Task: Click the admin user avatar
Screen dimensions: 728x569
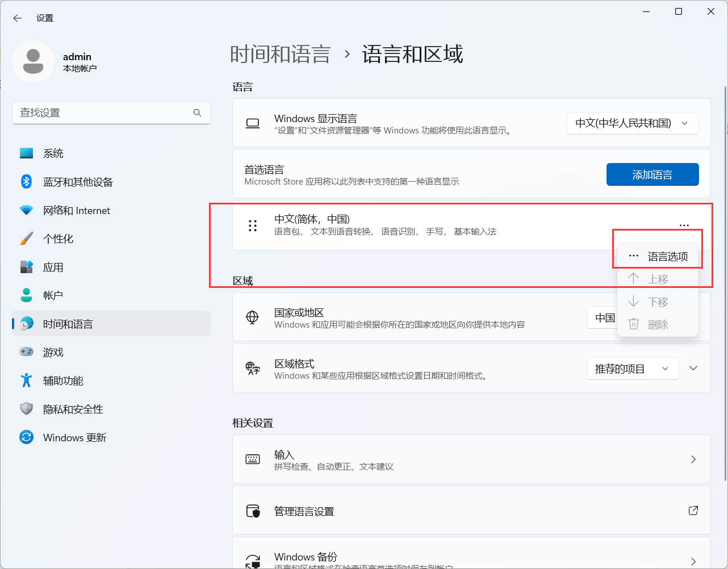Action: click(x=33, y=61)
